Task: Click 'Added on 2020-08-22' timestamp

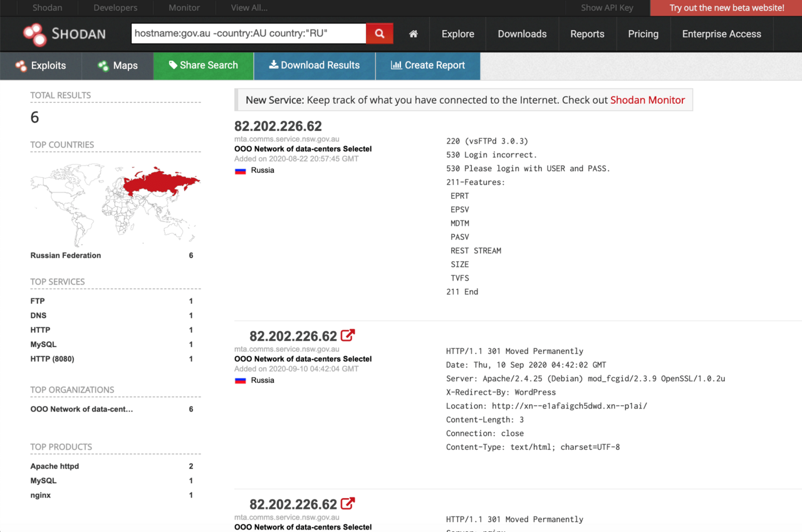Action: [x=296, y=159]
